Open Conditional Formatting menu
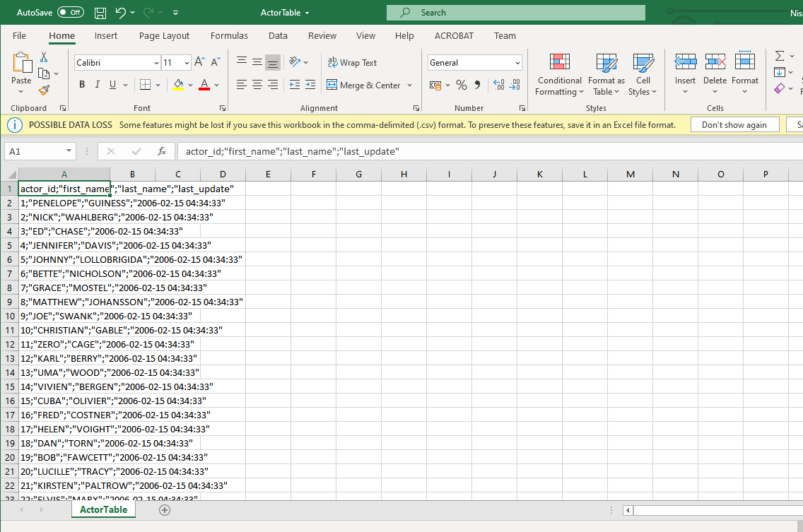Image resolution: width=803 pixels, height=532 pixels. point(559,75)
